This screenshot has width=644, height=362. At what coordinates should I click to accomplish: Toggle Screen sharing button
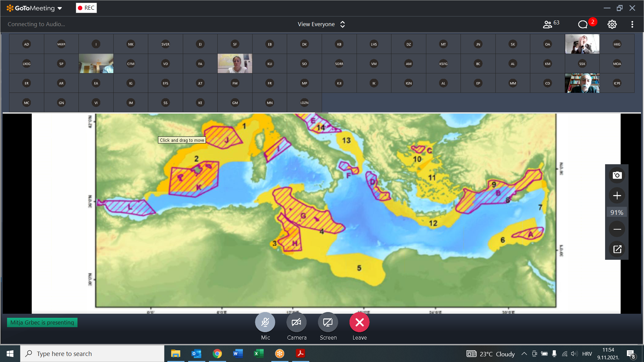(328, 322)
